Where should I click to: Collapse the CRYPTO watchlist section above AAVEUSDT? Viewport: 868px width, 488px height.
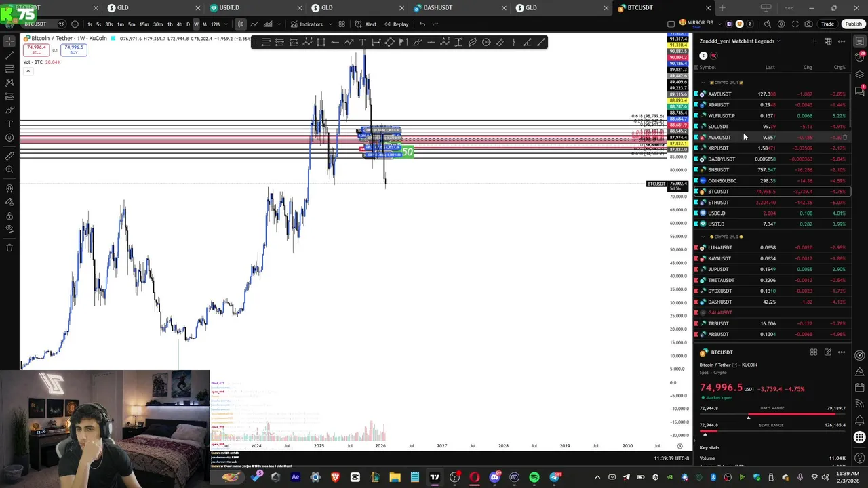(x=703, y=83)
